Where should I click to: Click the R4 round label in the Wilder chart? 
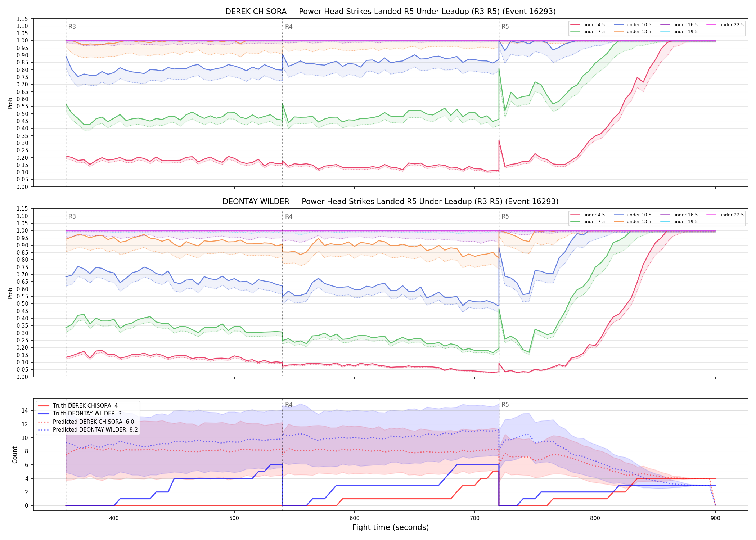point(289,216)
